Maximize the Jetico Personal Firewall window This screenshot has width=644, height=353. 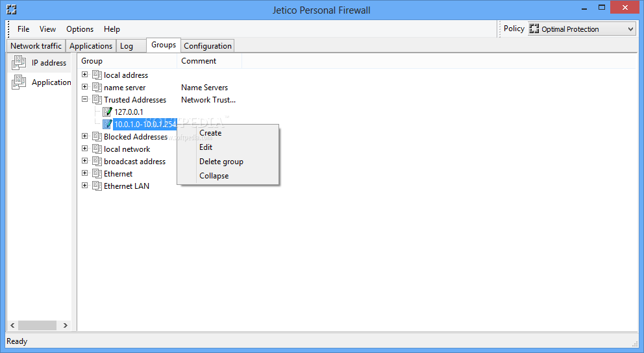[x=602, y=8]
